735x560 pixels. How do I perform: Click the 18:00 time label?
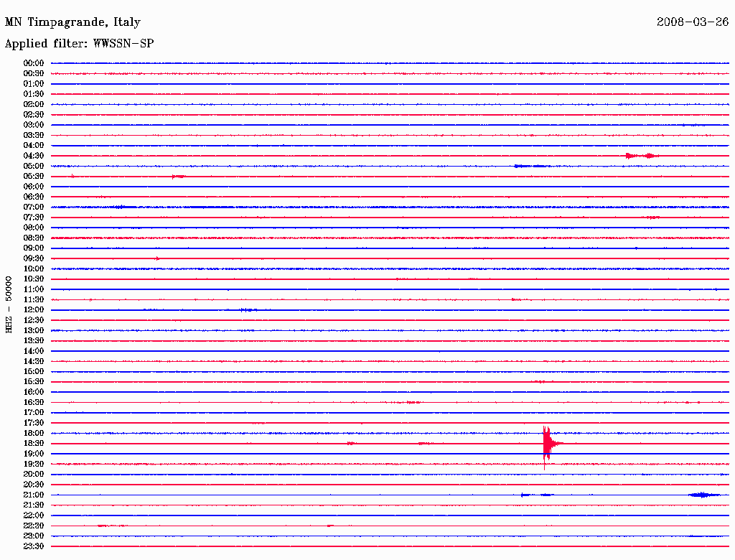(x=34, y=433)
